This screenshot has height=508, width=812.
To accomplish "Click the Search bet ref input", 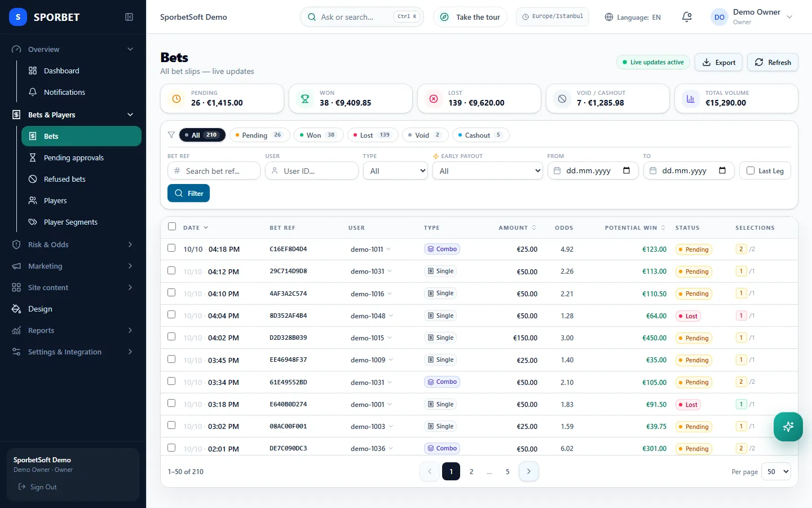I will click(x=214, y=170).
